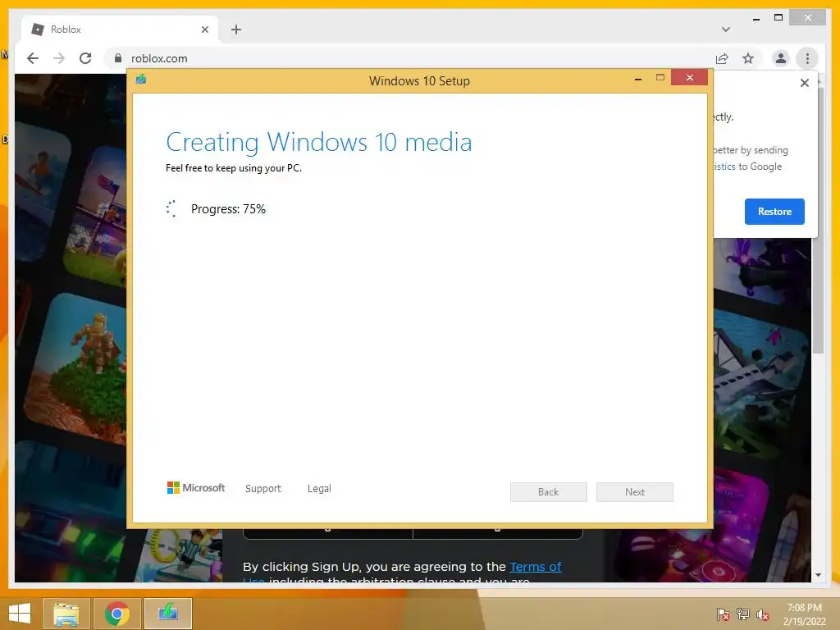
Task: Minimize the Chrome window
Action: 756,19
